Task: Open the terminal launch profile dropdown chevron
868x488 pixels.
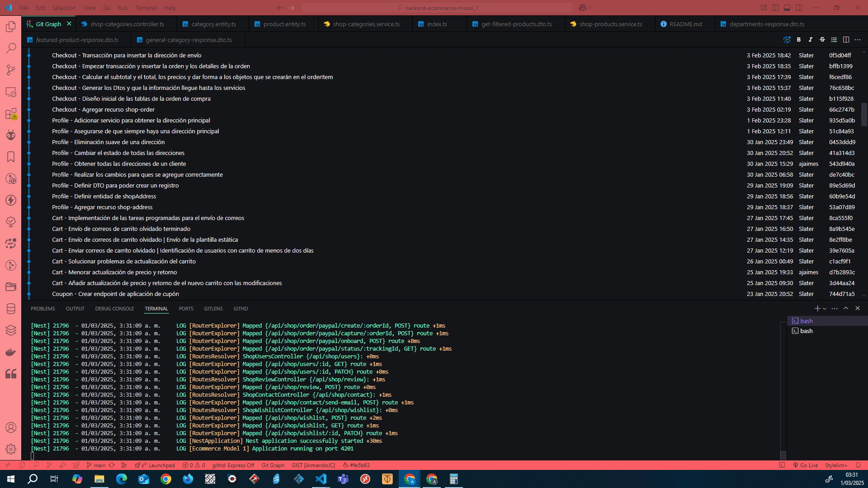Action: (825, 309)
